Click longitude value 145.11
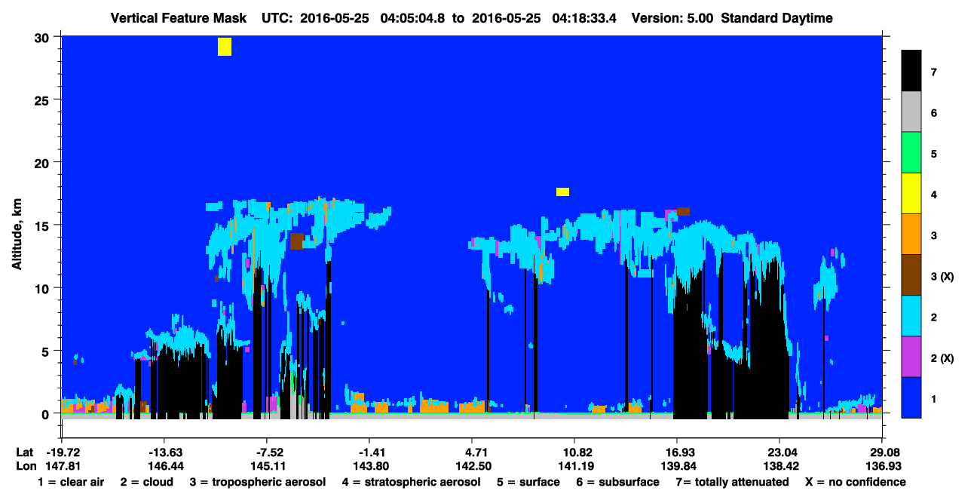The image size is (980, 503). click(x=268, y=465)
